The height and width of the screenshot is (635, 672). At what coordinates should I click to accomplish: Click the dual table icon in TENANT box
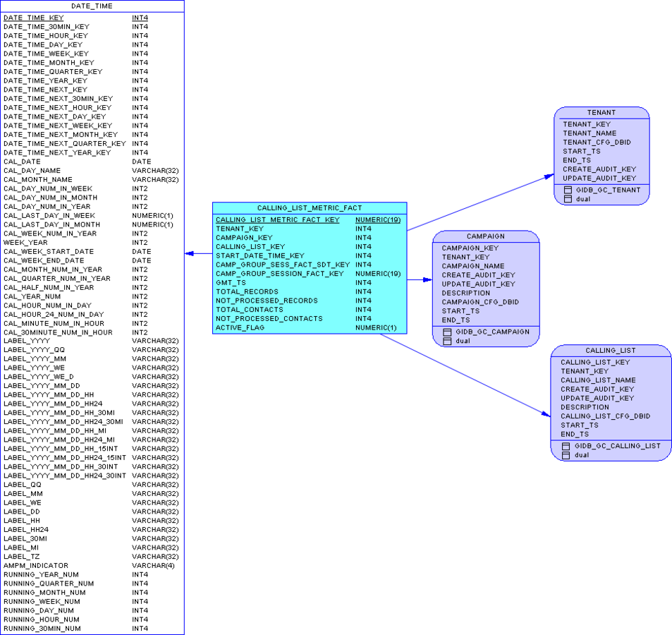(x=568, y=200)
